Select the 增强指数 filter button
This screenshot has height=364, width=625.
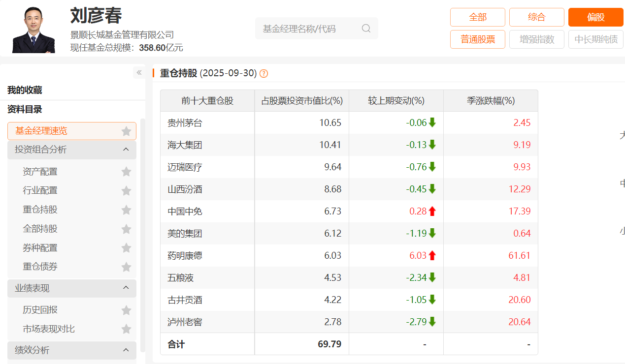(x=537, y=39)
